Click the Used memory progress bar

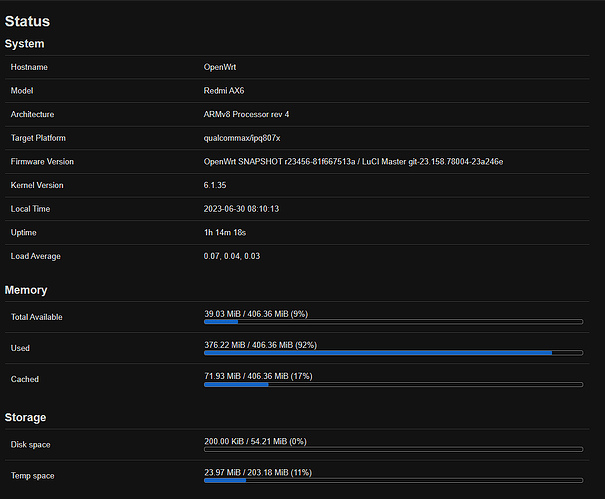(393, 353)
